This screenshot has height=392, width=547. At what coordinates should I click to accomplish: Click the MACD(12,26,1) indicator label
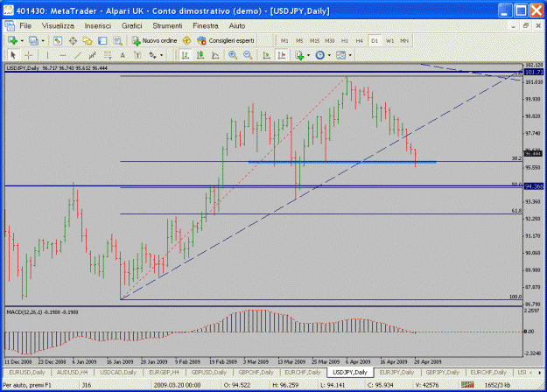[43, 312]
